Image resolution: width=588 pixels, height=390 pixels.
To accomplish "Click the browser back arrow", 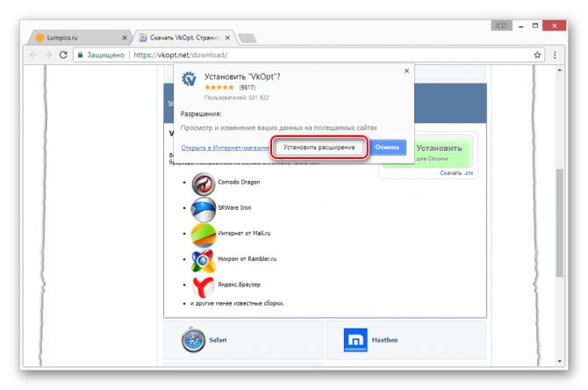I will coord(33,55).
